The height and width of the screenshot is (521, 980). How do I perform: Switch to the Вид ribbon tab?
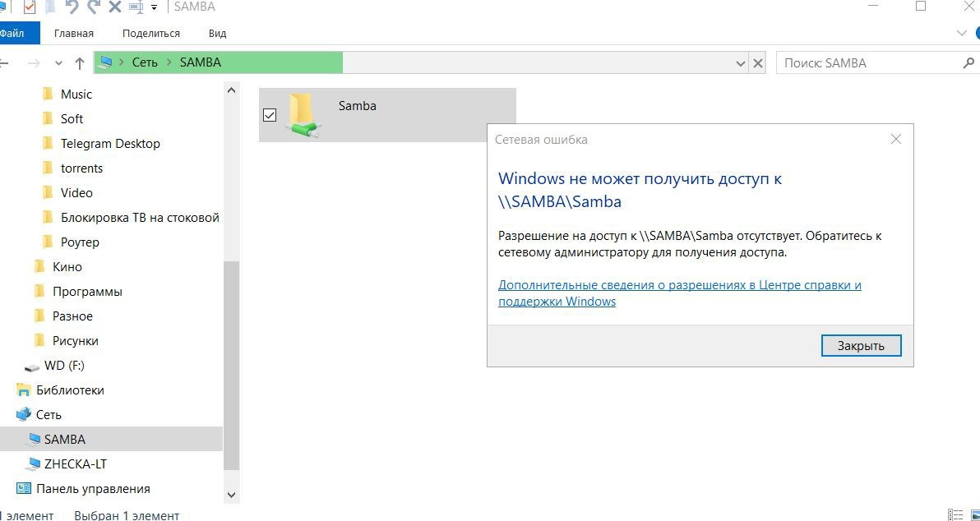coord(218,33)
